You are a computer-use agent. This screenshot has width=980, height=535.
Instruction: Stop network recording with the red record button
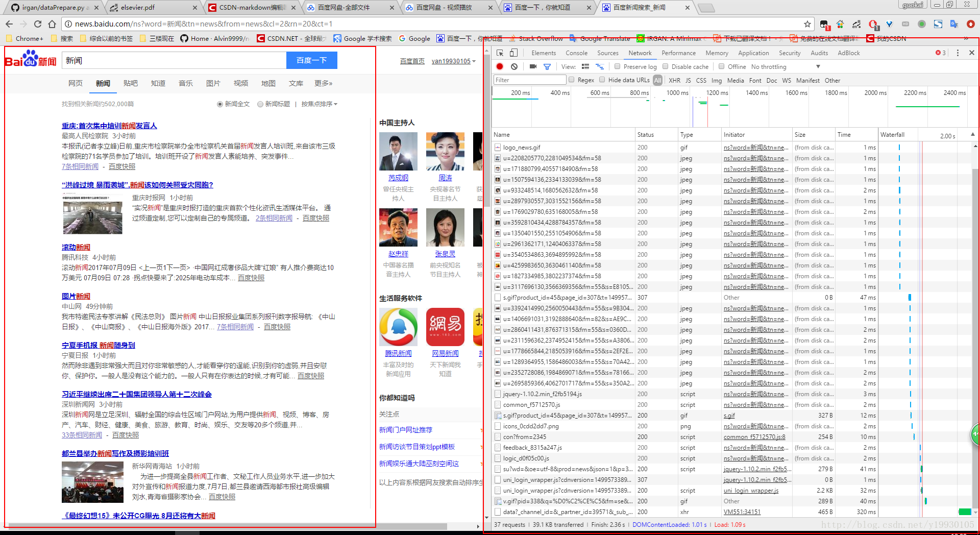click(x=500, y=66)
